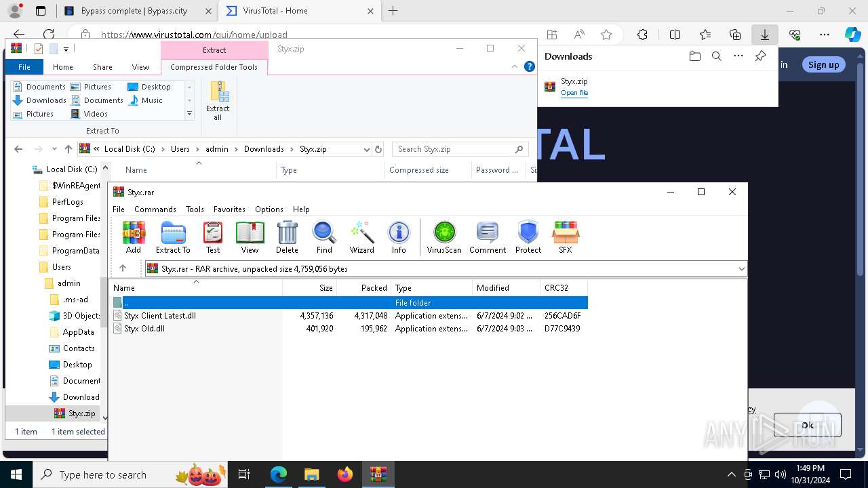
Task: Open more options in Edge Downloads panel
Action: (738, 56)
